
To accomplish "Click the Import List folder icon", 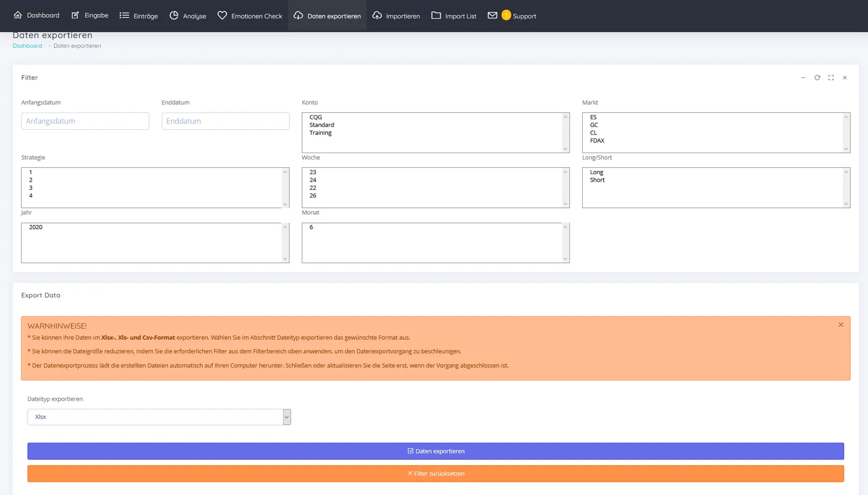I will [436, 15].
